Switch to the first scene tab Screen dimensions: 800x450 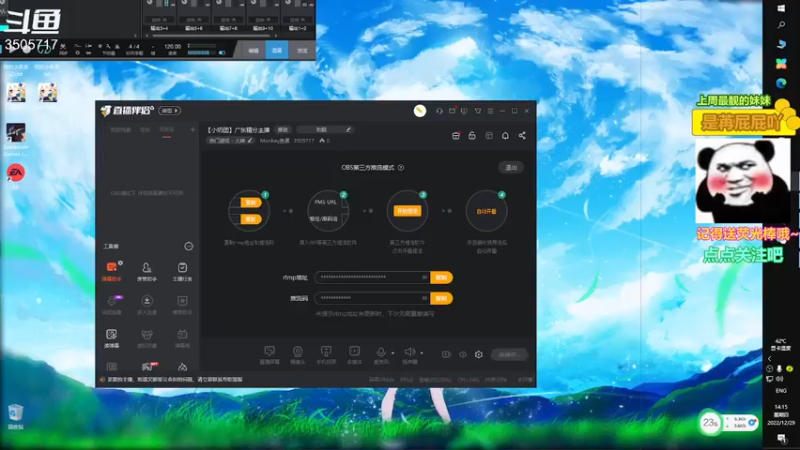point(121,130)
